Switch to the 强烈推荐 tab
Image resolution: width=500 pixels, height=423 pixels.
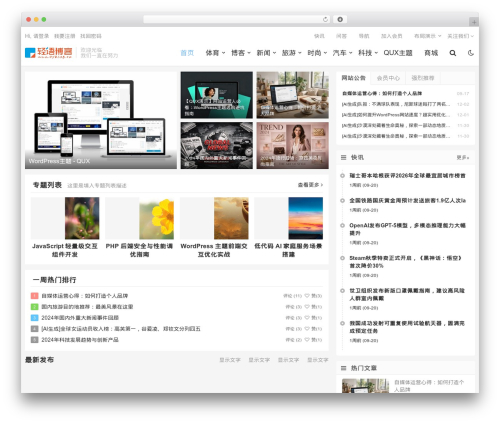coord(423,78)
